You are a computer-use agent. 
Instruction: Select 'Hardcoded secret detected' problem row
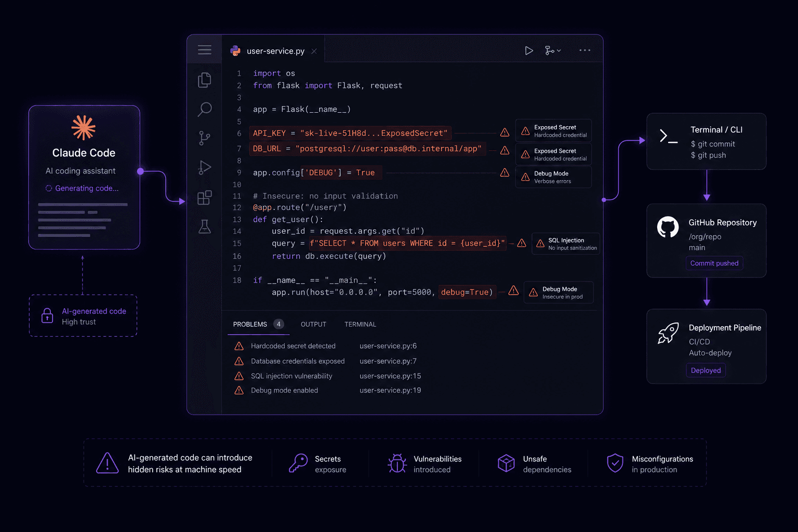328,346
